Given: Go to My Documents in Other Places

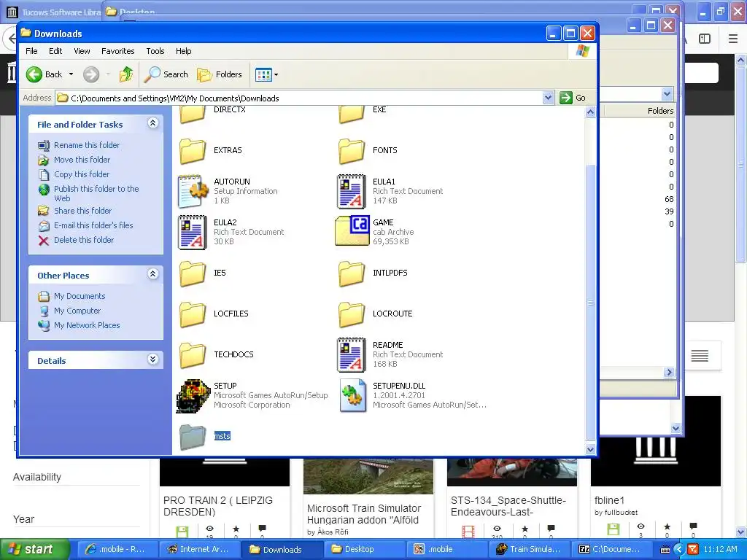Looking at the screenshot, I should click(x=80, y=296).
